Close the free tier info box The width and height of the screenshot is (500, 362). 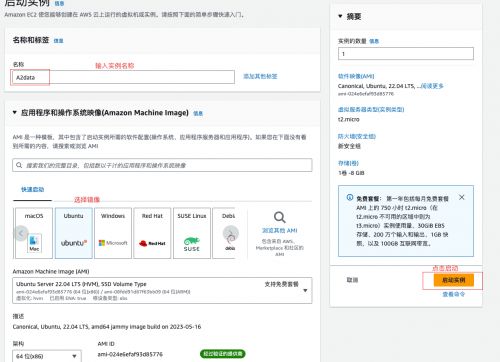click(462, 197)
